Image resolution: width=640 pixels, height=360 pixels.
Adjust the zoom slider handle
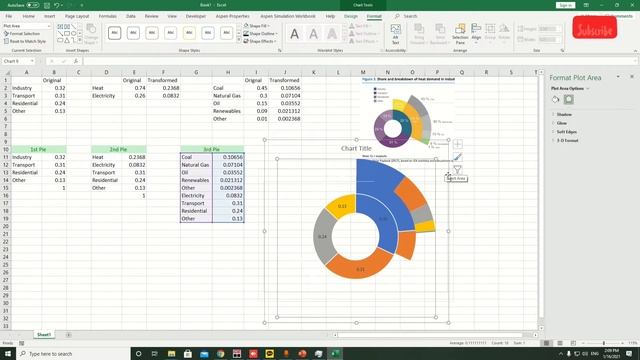[604, 343]
